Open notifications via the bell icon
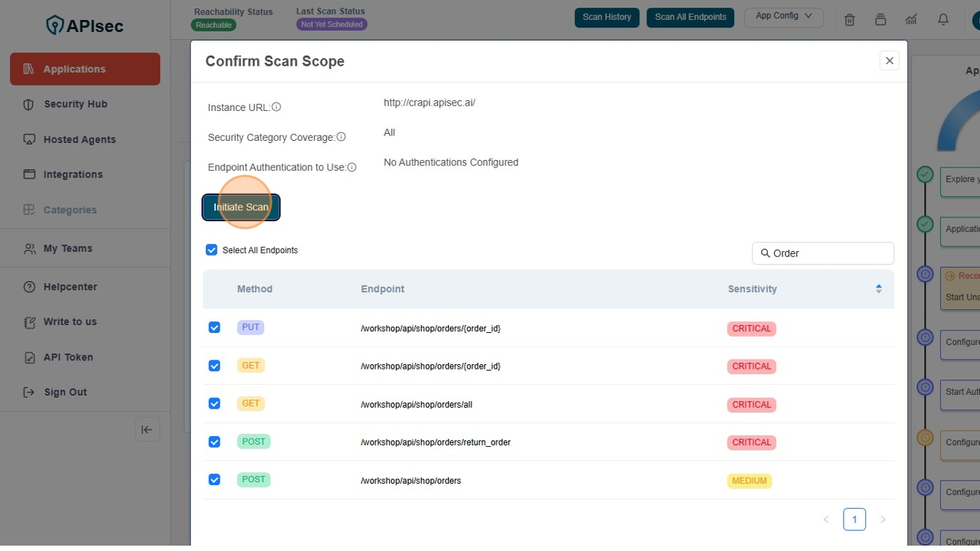Viewport: 980px width, 551px height. (x=942, y=20)
